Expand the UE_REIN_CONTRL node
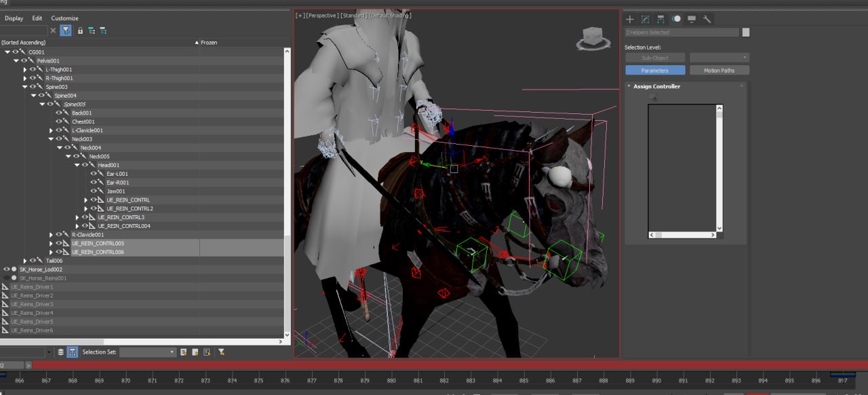Viewport: 868px width, 395px height. [86, 200]
